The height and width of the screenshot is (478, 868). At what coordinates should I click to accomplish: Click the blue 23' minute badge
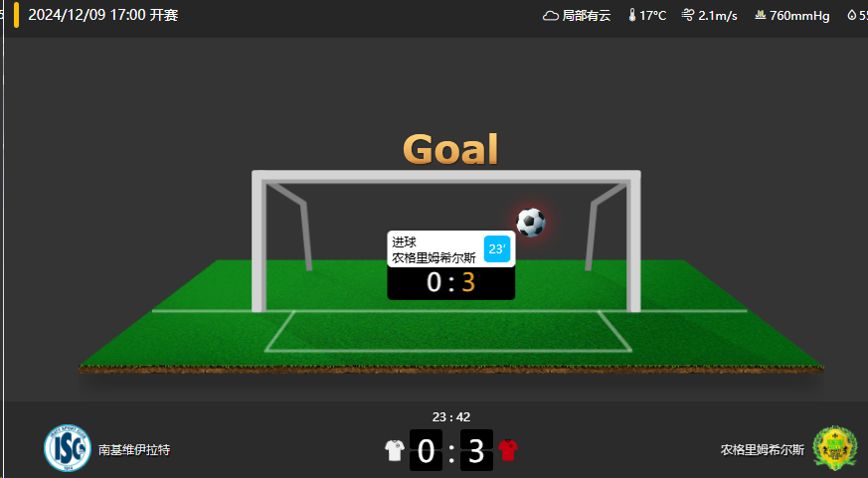point(496,249)
